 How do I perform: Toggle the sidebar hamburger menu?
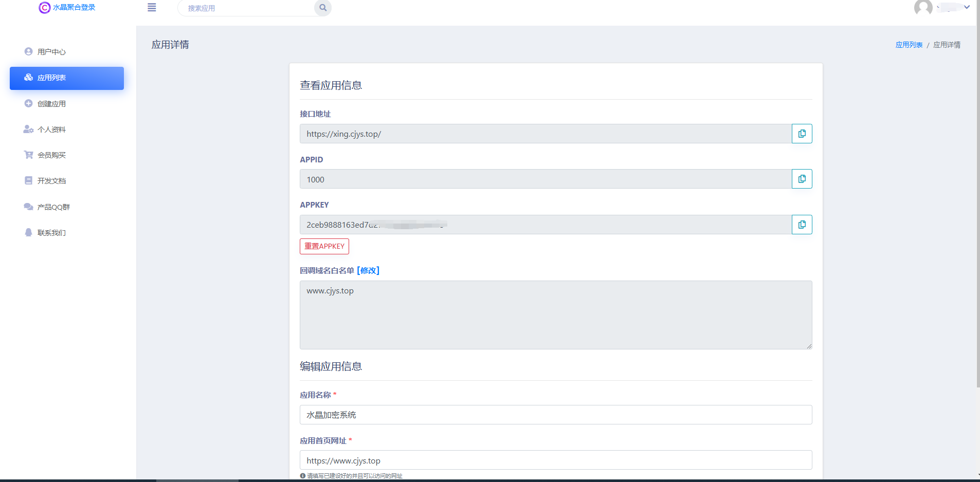point(152,8)
